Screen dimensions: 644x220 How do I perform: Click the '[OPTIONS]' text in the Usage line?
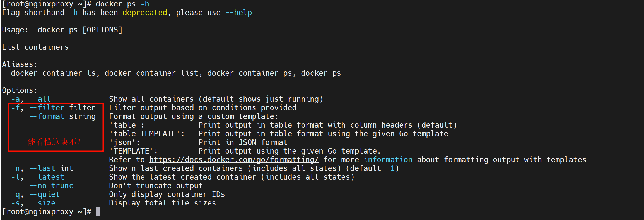(102, 30)
